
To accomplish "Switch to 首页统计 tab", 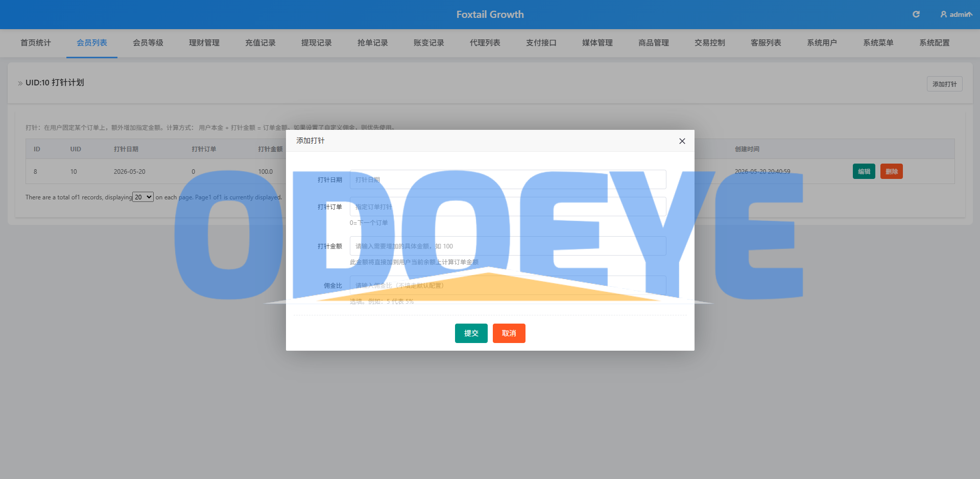I will point(36,43).
